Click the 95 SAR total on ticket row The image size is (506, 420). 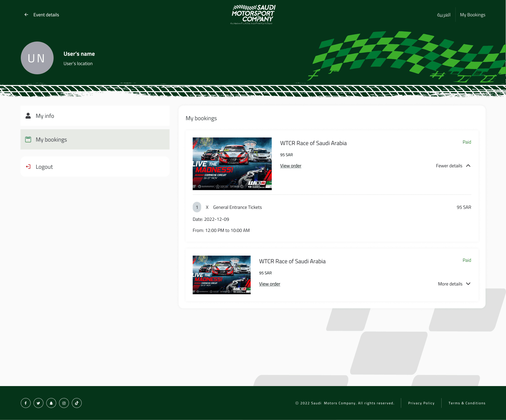(x=464, y=207)
